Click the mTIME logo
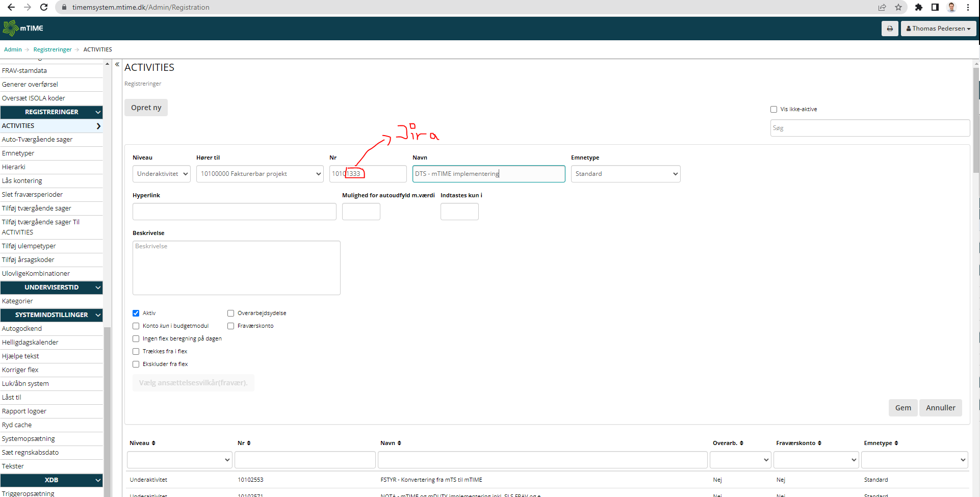The image size is (980, 497). coord(23,29)
